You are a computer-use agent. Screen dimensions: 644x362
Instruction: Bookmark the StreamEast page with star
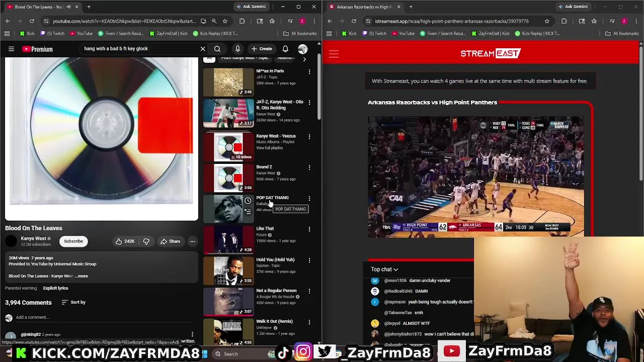click(547, 21)
